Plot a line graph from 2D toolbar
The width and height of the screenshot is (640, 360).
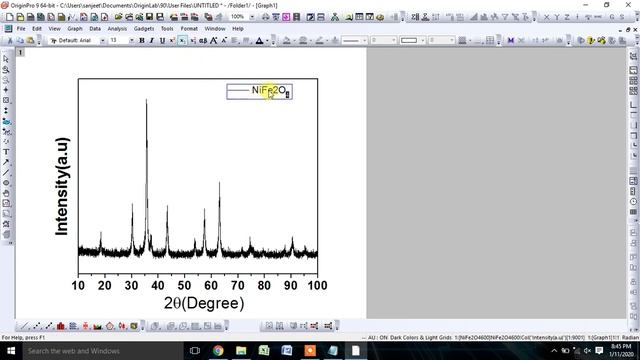click(x=24, y=326)
